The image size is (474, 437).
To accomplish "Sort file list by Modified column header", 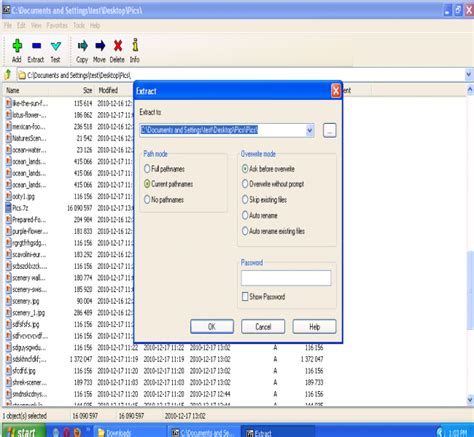I will (x=114, y=90).
